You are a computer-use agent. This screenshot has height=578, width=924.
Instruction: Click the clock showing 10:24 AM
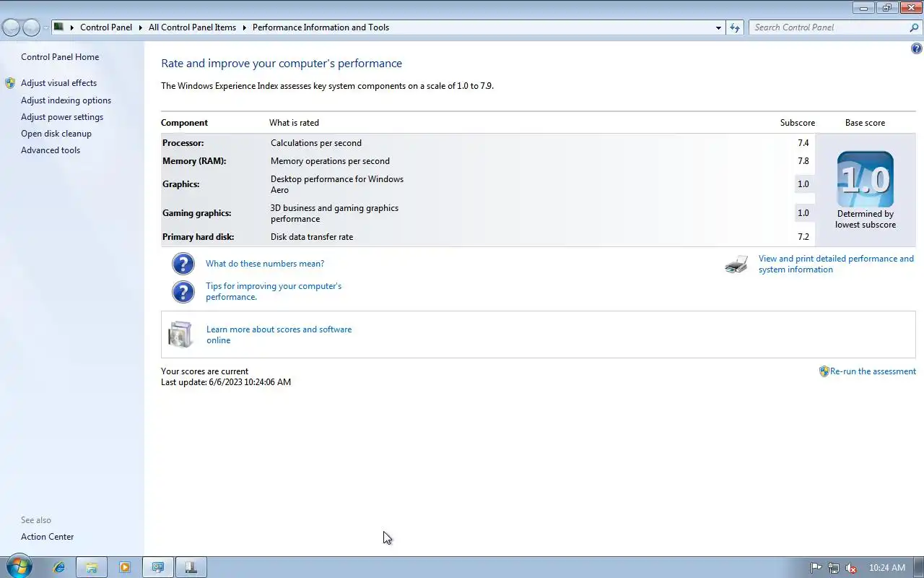pos(887,568)
